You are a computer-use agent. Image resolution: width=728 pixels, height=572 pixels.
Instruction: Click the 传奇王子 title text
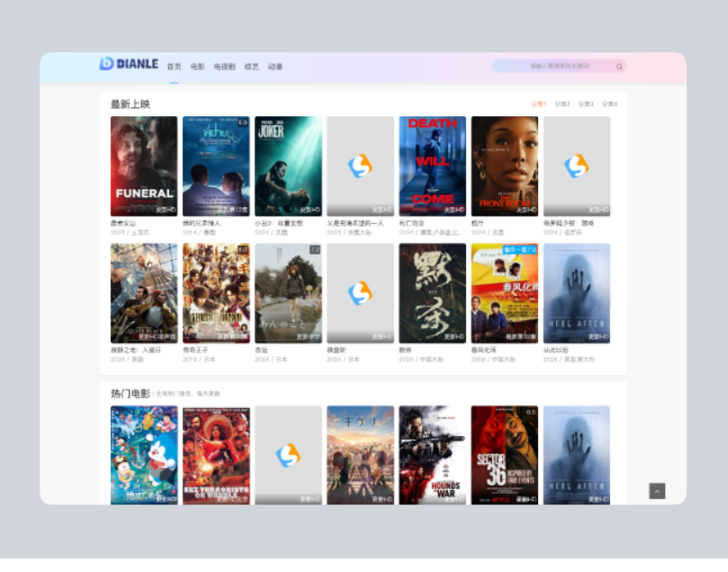[195, 350]
